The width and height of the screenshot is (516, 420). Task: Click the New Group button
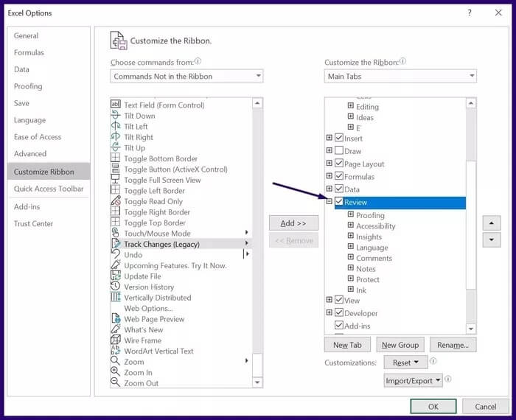(400, 345)
